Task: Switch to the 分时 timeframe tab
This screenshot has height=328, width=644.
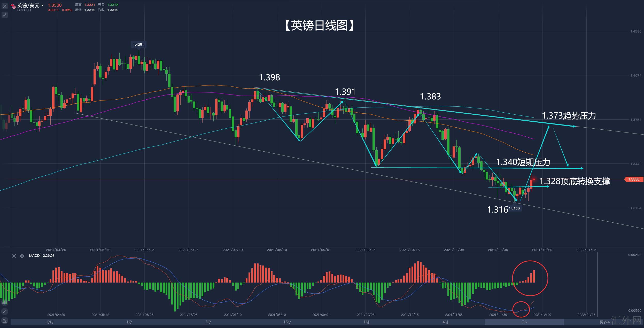Action: coord(50,322)
